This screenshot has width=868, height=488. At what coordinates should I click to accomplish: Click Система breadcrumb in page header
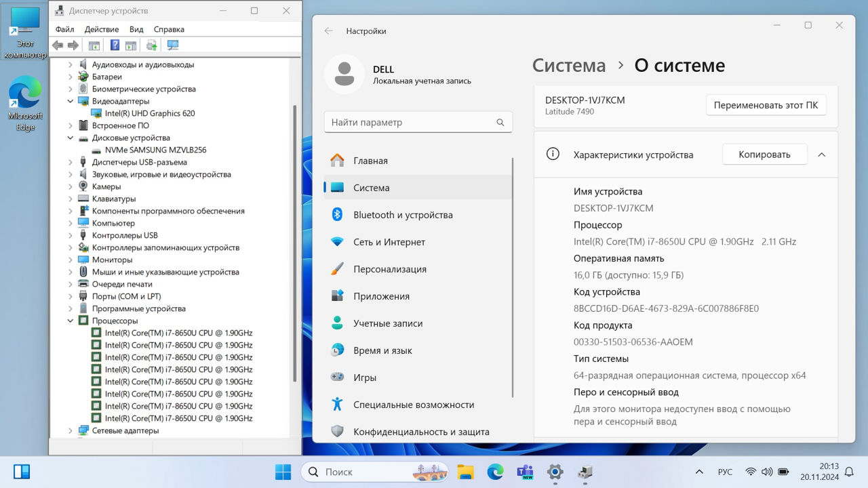(569, 66)
